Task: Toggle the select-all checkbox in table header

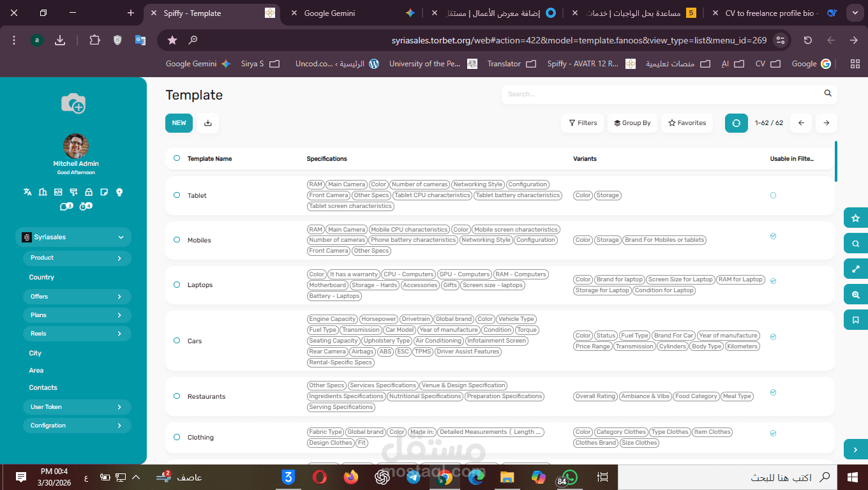Action: click(x=177, y=158)
